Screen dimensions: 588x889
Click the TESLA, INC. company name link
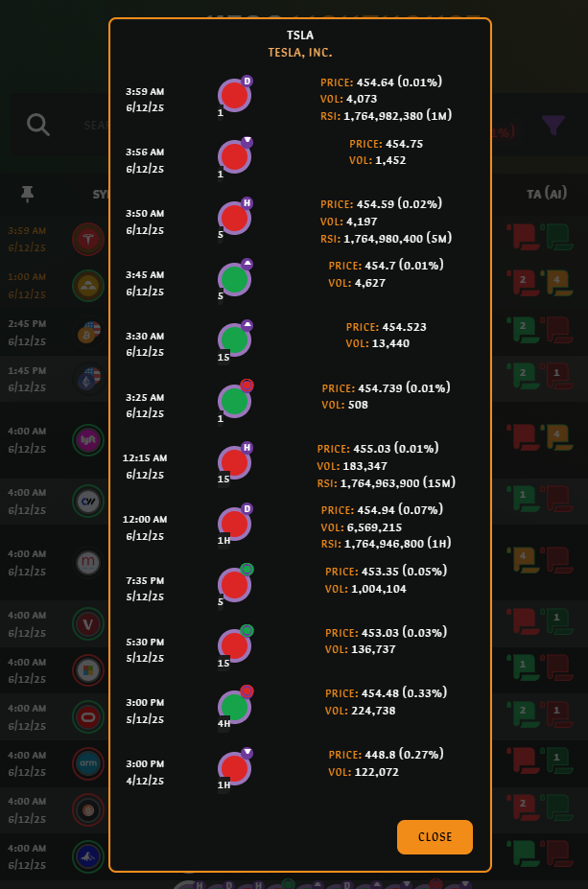pos(300,53)
